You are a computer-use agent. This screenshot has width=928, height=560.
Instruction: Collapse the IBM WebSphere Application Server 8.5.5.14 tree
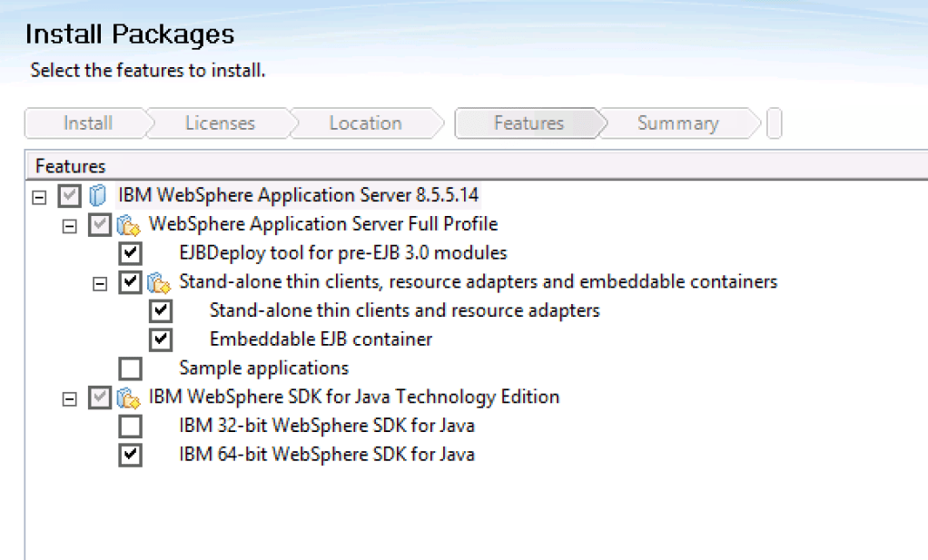[x=39, y=196]
